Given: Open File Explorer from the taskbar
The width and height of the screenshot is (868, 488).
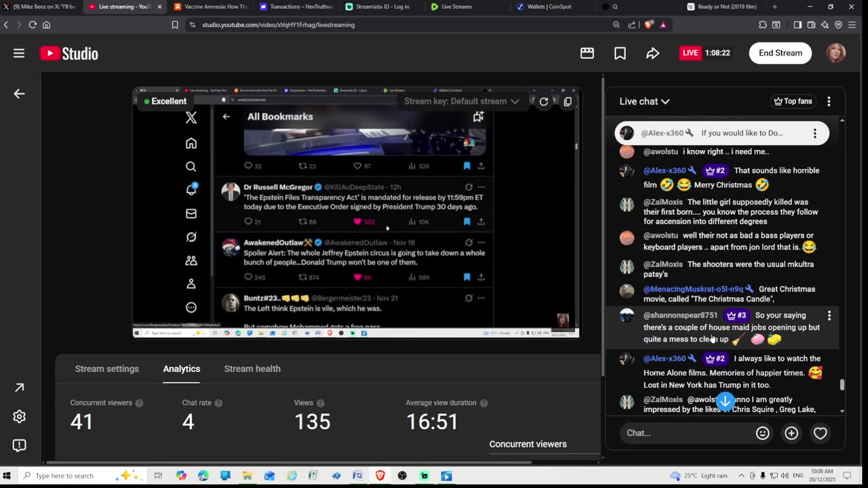Looking at the screenshot, I should point(248,476).
